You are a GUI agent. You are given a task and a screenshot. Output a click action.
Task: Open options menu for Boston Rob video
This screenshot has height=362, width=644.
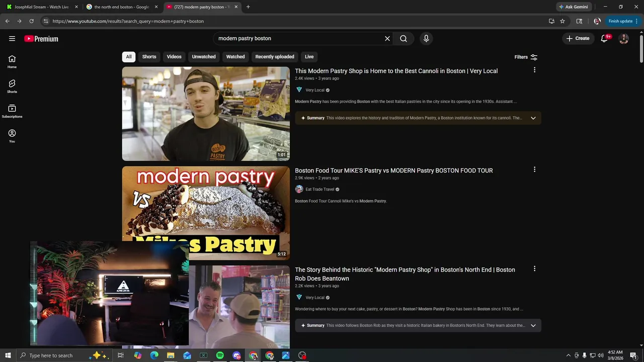tap(534, 269)
